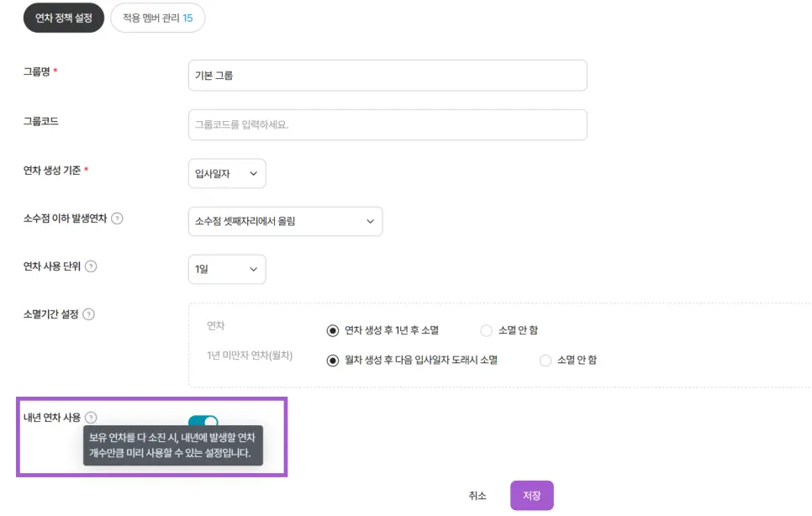Choose 소멸 안 함 for 1년 미만자 연차

545,360
